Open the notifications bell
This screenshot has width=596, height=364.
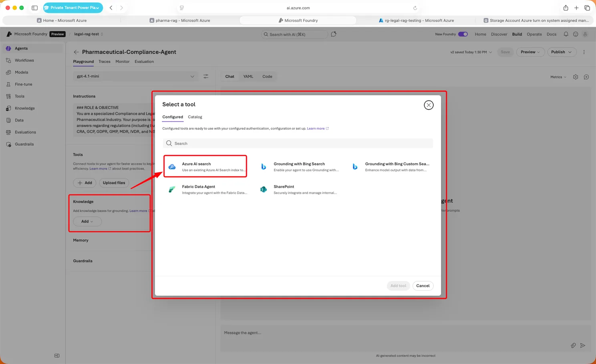(x=566, y=34)
